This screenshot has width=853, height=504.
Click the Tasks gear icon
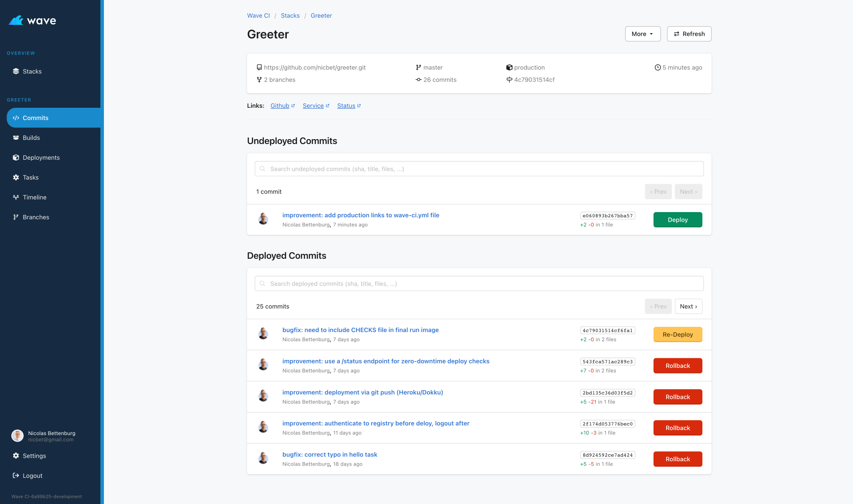point(16,177)
